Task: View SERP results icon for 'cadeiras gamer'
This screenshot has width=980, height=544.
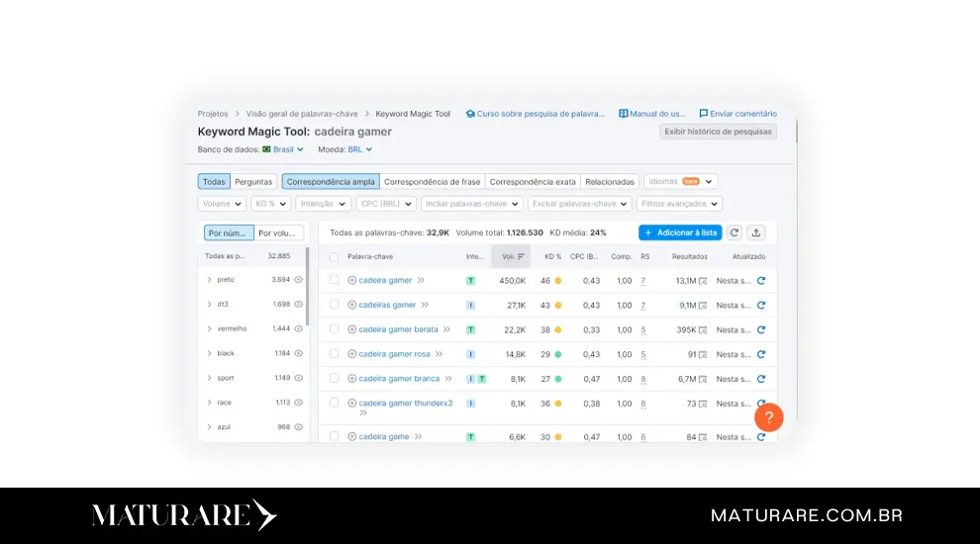Action: point(703,306)
